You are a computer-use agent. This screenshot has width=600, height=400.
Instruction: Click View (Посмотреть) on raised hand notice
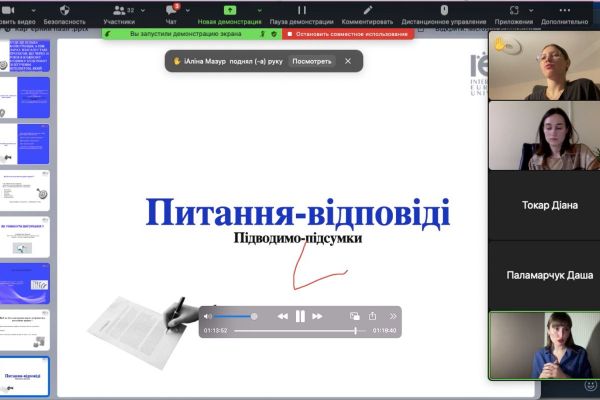click(311, 61)
